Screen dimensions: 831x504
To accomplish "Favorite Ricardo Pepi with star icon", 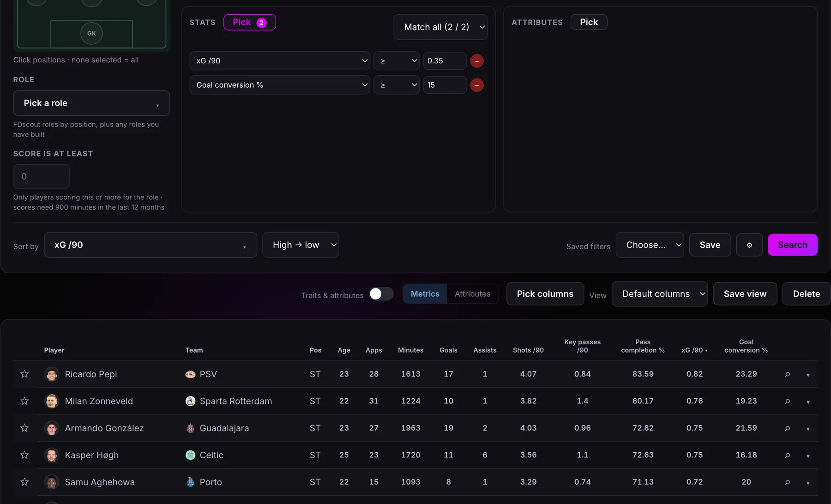I will point(24,374).
